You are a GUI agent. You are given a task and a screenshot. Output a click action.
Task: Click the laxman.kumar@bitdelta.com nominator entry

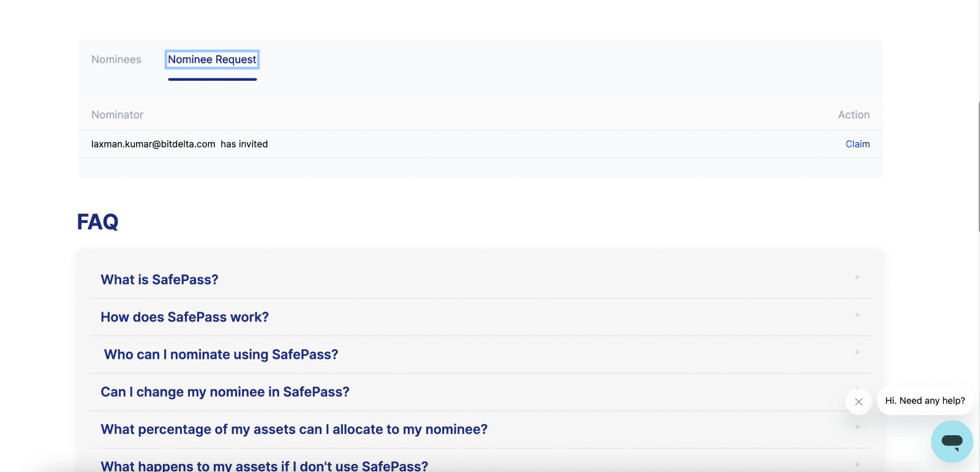(x=153, y=144)
